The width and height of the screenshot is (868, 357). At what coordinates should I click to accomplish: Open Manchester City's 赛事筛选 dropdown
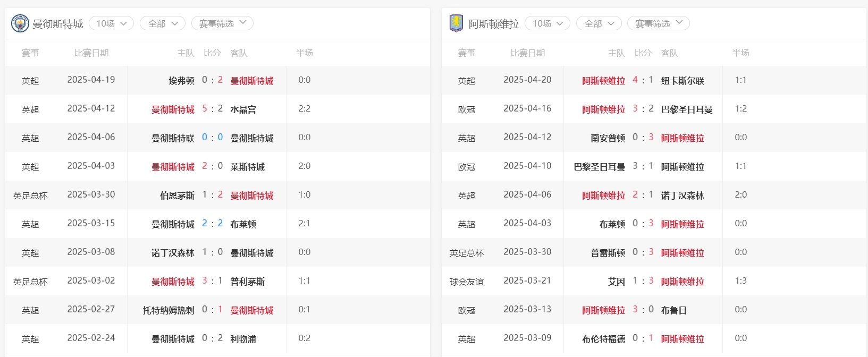[x=222, y=23]
